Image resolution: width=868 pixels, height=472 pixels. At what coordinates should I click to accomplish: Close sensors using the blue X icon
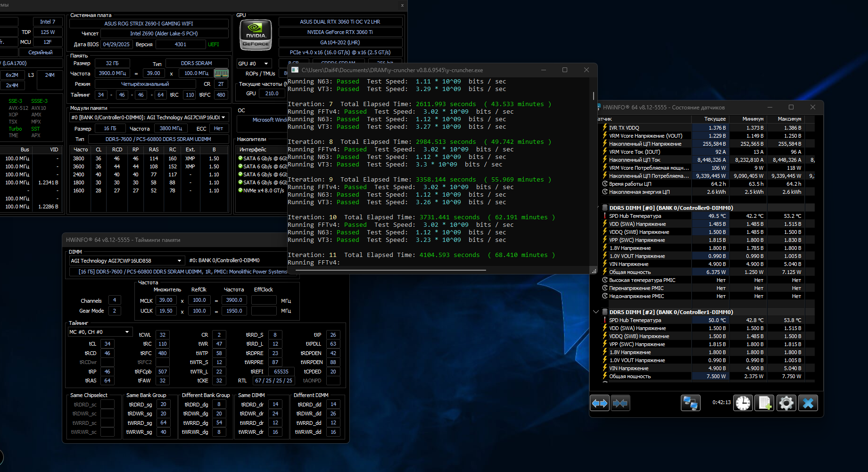tap(808, 403)
